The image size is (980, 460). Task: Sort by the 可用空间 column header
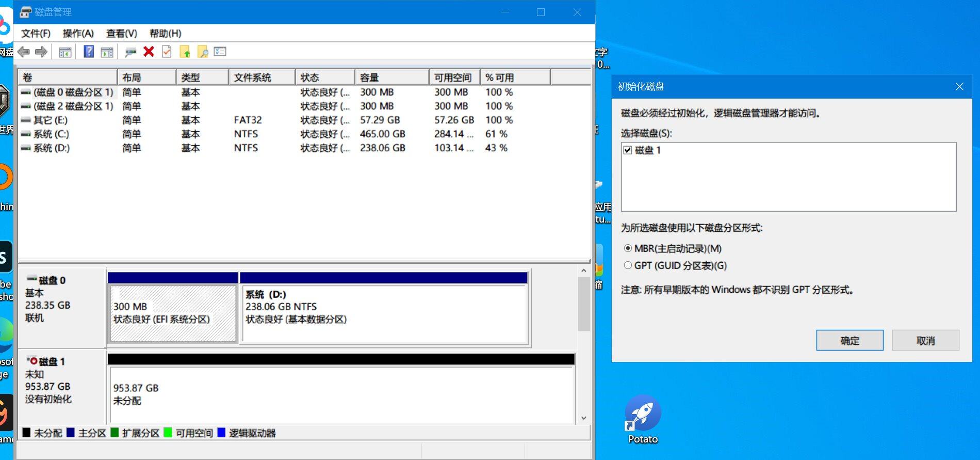pyautogui.click(x=454, y=77)
